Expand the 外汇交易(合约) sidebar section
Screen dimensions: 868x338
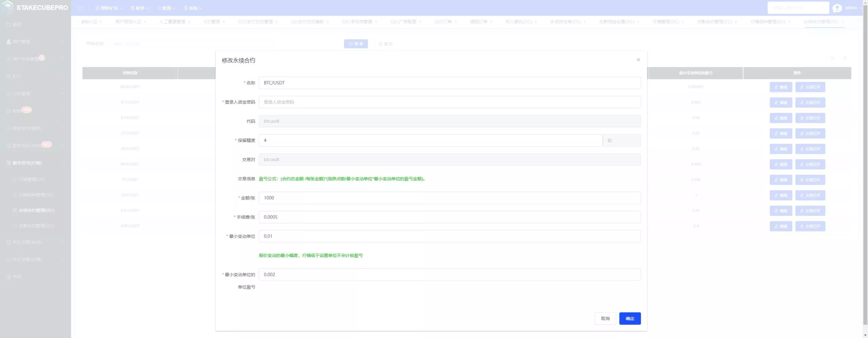tap(35, 242)
